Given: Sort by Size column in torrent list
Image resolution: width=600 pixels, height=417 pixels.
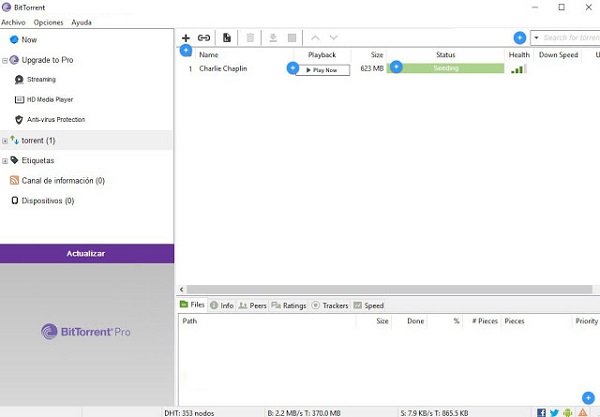Looking at the screenshot, I should 377,55.
